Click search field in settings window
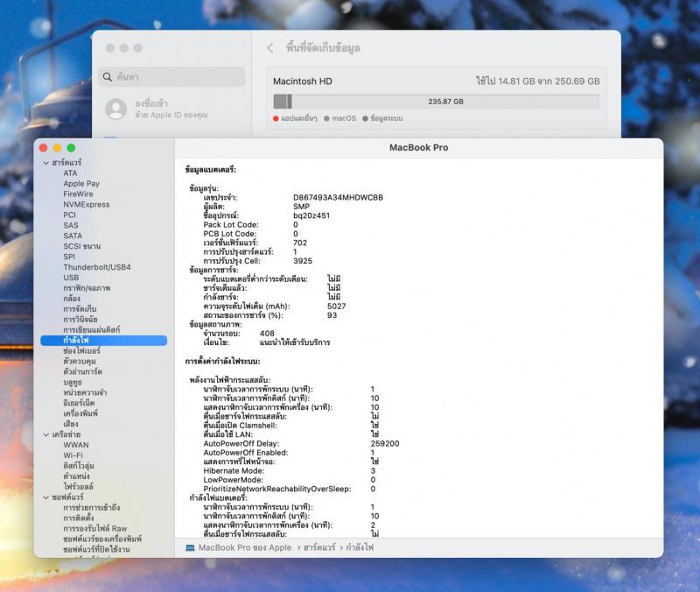 [171, 77]
